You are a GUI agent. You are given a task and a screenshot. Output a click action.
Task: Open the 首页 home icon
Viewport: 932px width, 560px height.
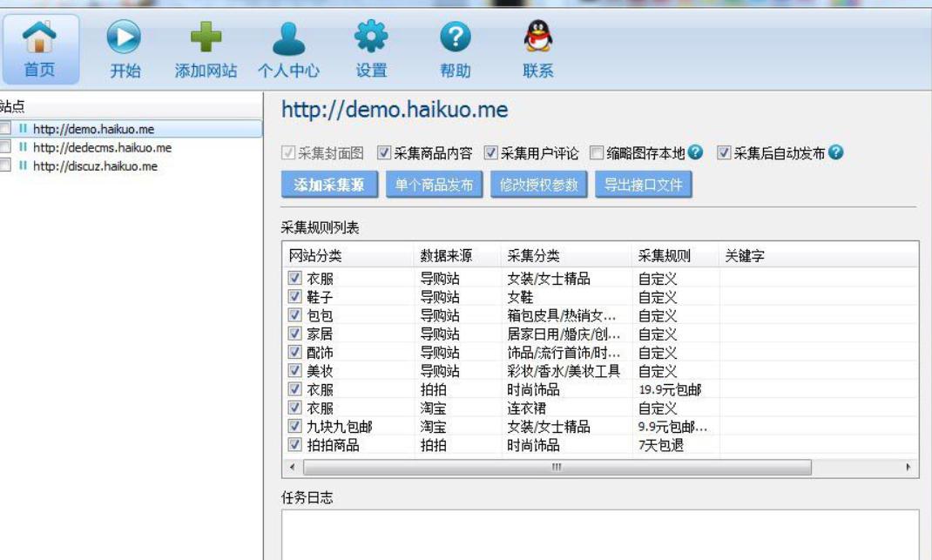coord(39,37)
